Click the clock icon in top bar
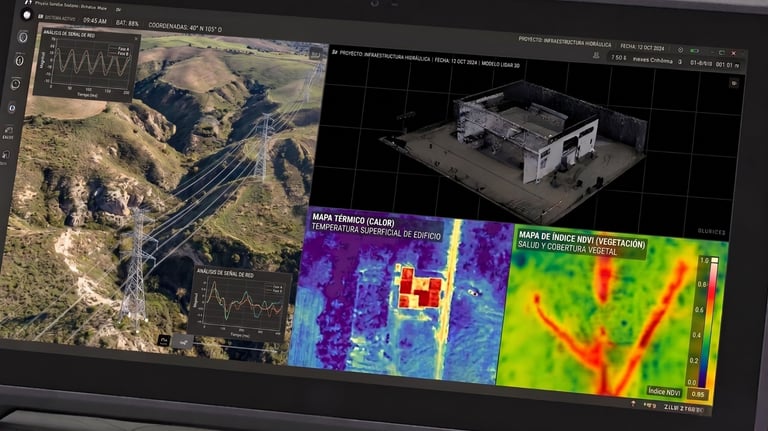Image resolution: width=768 pixels, height=431 pixels. click(680, 50)
